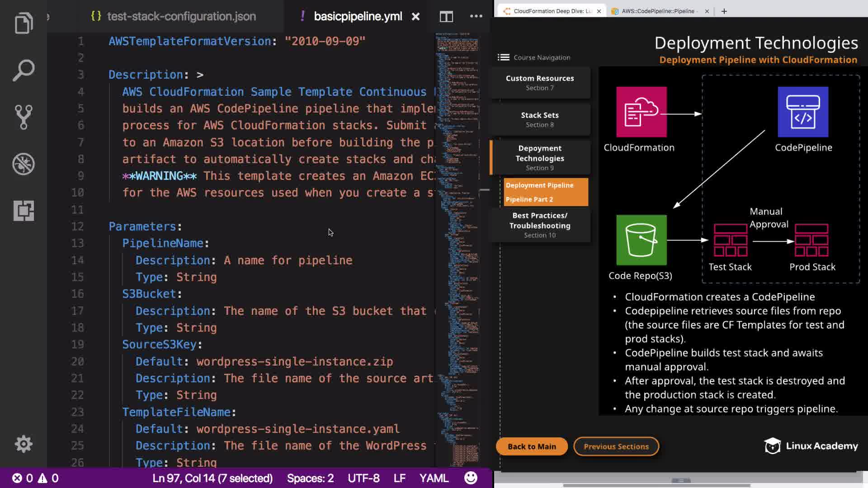Open the Extensions panel icon
Screen dimensions: 868x488
[24, 211]
